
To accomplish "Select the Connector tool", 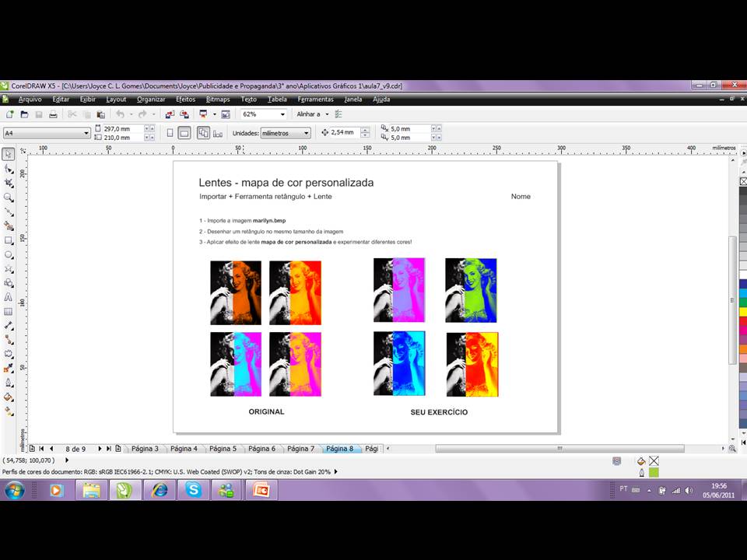I will click(9, 340).
